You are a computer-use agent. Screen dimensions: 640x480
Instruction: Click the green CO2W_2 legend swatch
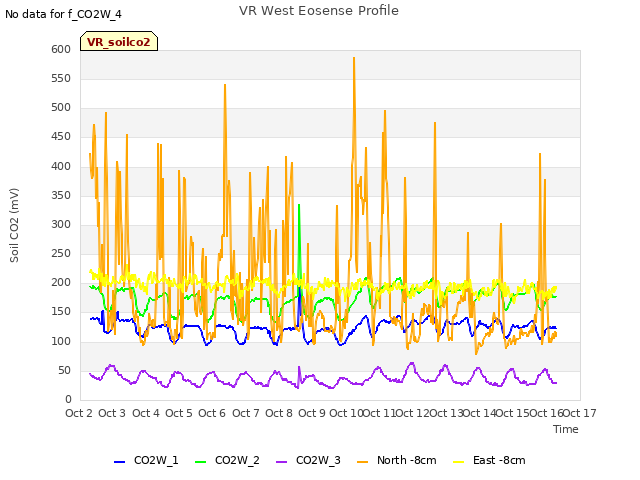click(x=200, y=462)
